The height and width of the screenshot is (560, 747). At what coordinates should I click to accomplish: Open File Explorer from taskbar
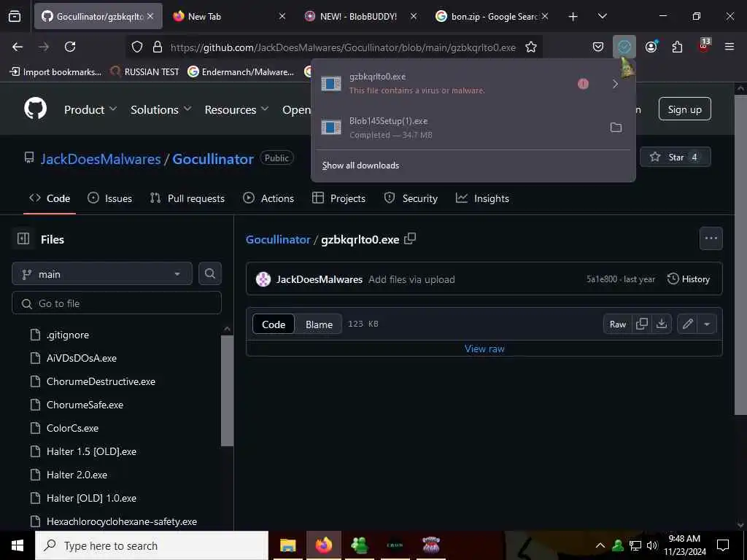tap(287, 545)
